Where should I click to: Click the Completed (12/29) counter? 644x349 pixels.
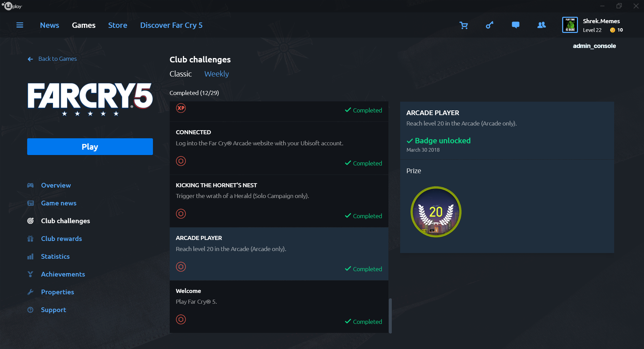(x=194, y=93)
